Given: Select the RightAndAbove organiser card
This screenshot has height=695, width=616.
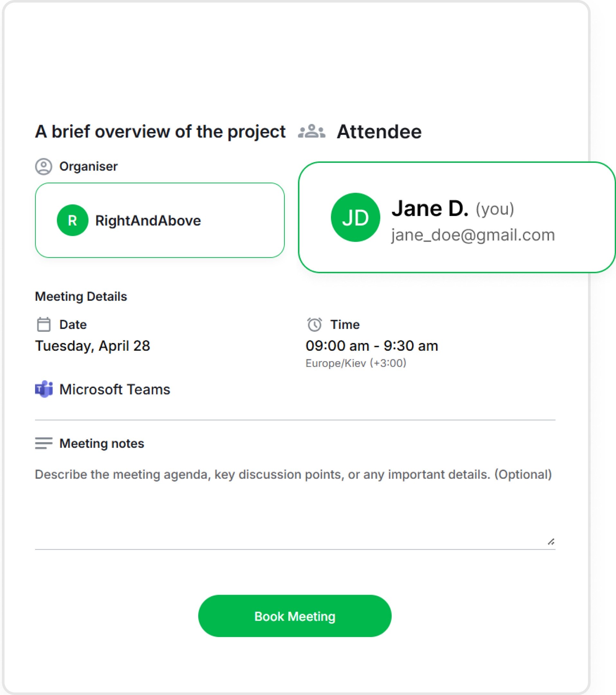Looking at the screenshot, I should [160, 220].
